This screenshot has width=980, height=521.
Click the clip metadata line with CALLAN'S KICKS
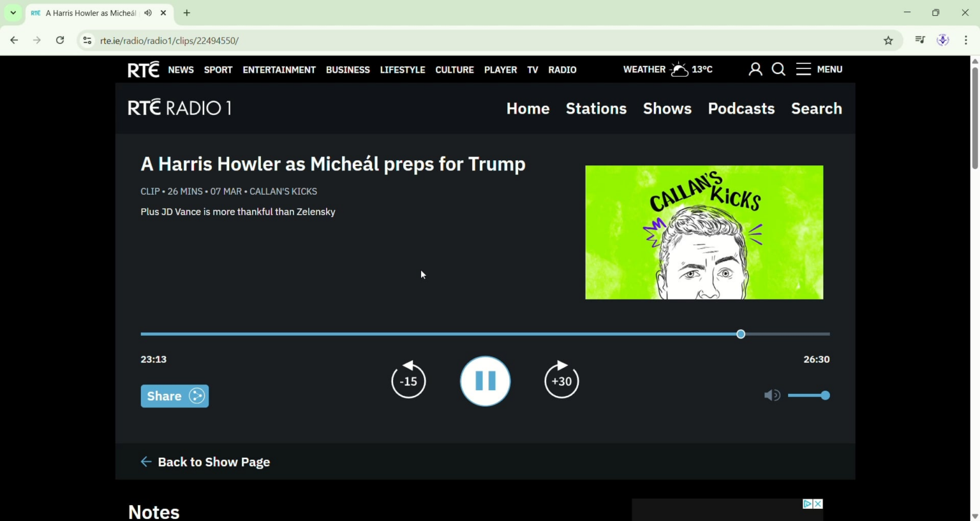pyautogui.click(x=229, y=192)
